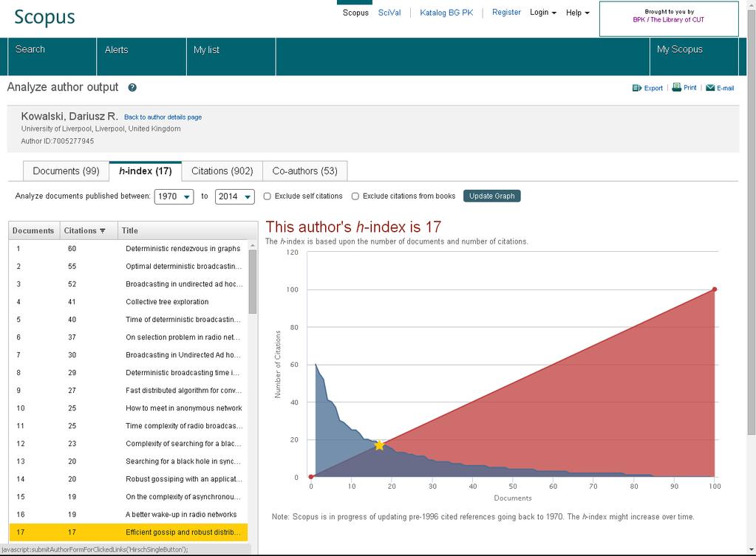Screen dimensions: 756x556
Task: Open 'Broadcasting in Undirected Ad ho...' title
Action: pyautogui.click(x=183, y=355)
